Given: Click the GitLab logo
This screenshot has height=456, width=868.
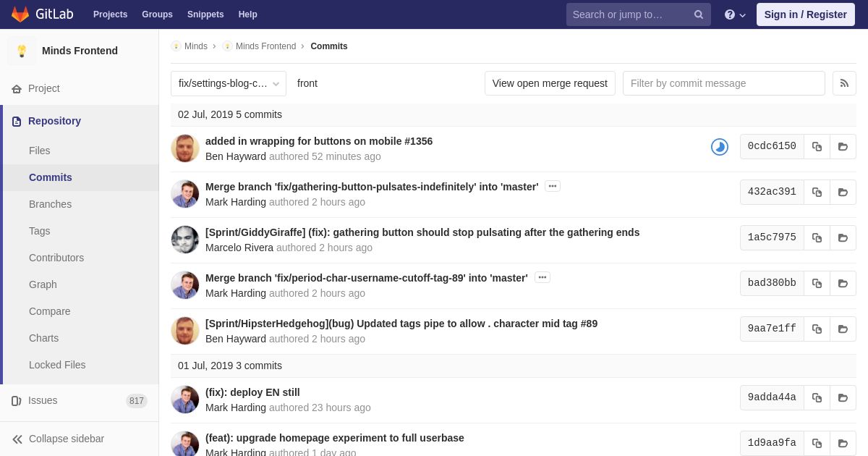Looking at the screenshot, I should tap(41, 14).
